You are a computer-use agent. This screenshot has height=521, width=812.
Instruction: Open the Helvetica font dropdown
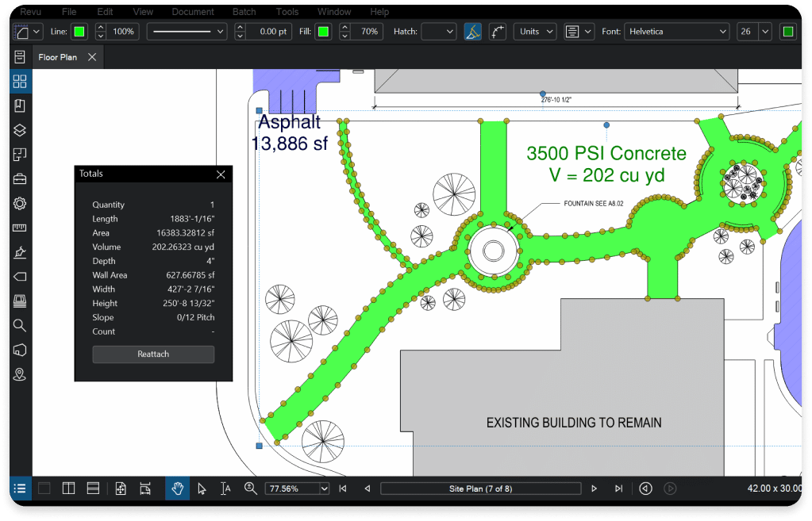(676, 31)
